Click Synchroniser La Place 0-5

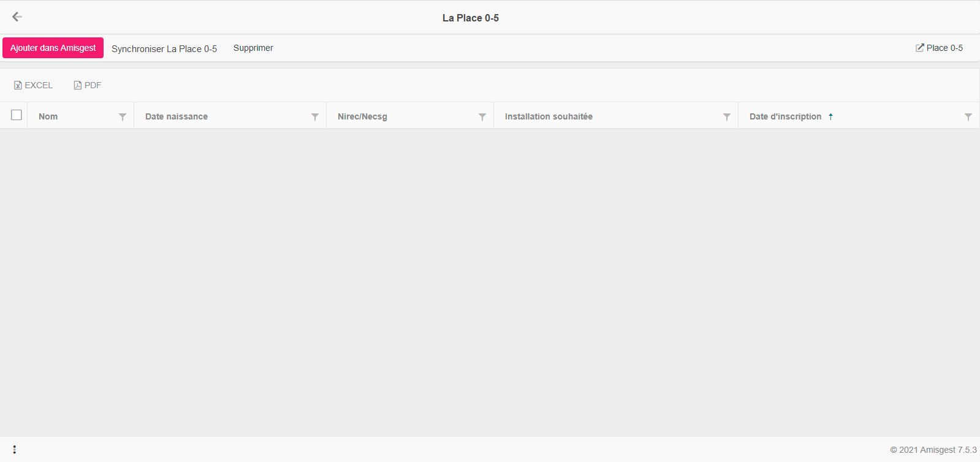click(x=164, y=48)
